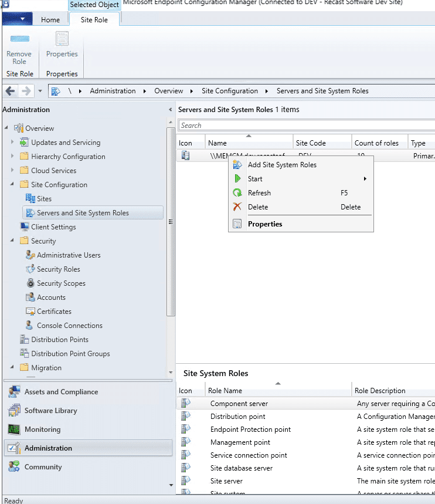Image resolution: width=435 pixels, height=504 pixels.
Task: Select the MEMCM server row icon
Action: pos(186,156)
